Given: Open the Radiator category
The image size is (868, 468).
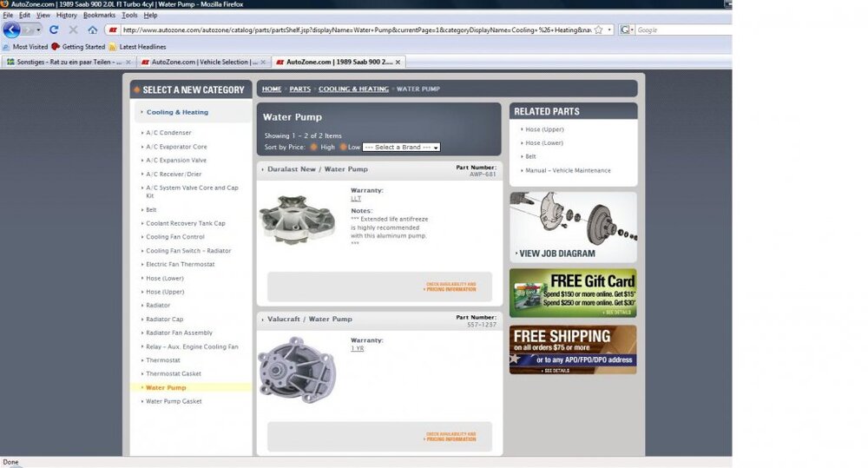Looking at the screenshot, I should [158, 306].
